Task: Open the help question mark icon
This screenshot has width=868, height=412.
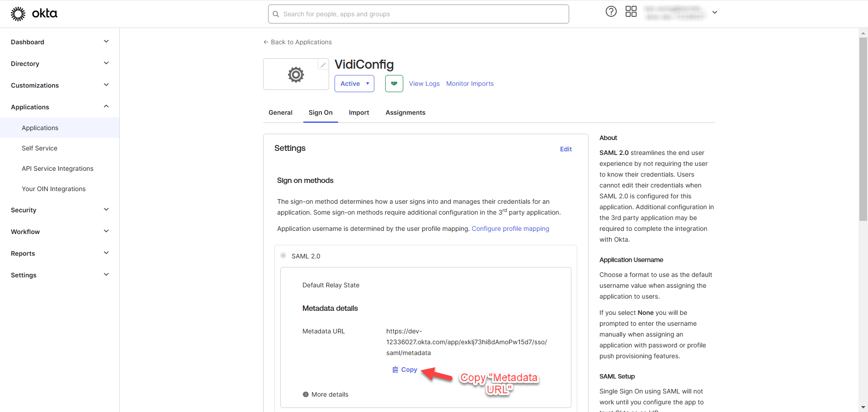Action: point(611,12)
